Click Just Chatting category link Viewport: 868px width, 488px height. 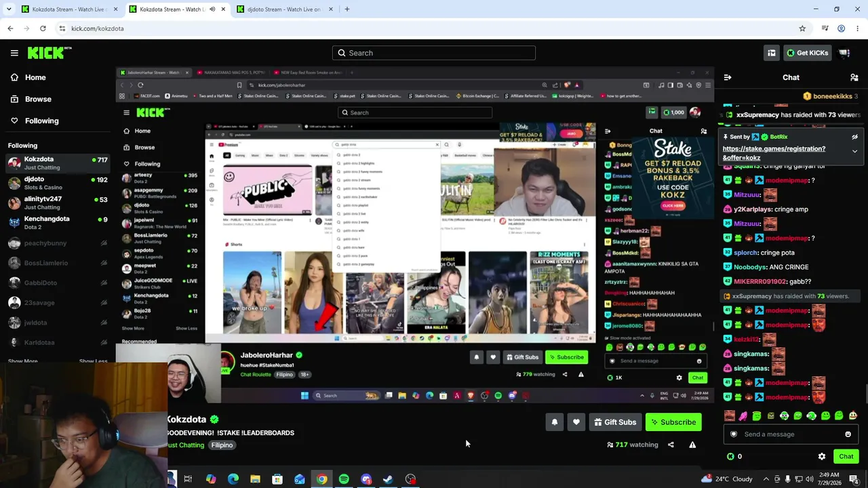coord(185,445)
